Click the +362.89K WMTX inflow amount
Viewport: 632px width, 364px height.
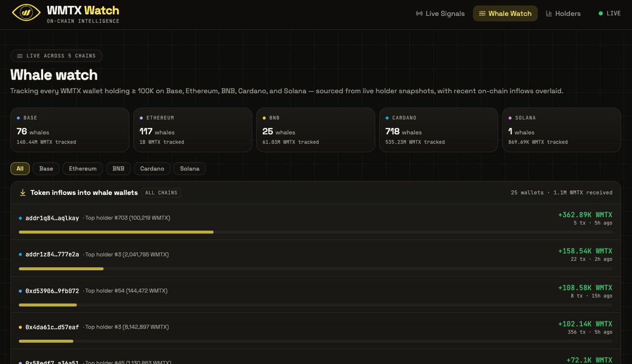(585, 215)
